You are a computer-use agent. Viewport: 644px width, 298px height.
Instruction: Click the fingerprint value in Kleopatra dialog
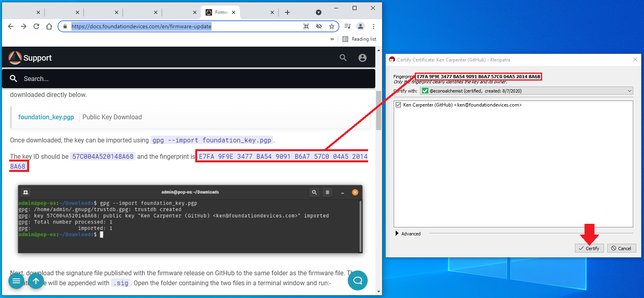click(x=479, y=77)
